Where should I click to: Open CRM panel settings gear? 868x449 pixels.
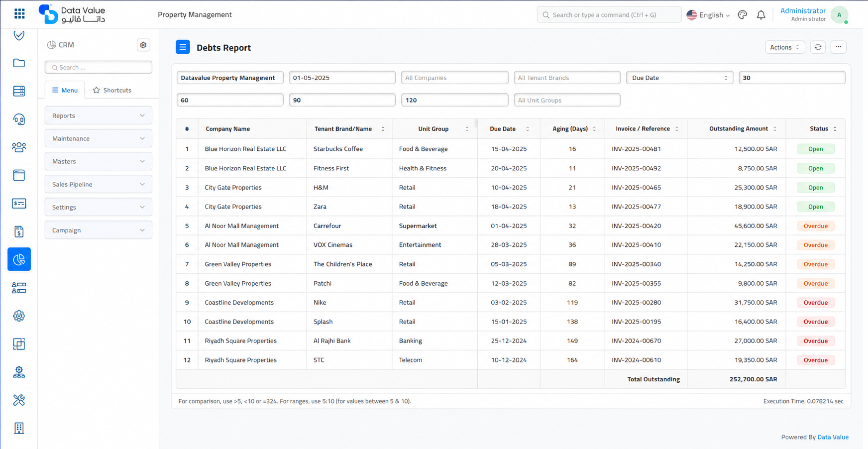click(x=143, y=45)
